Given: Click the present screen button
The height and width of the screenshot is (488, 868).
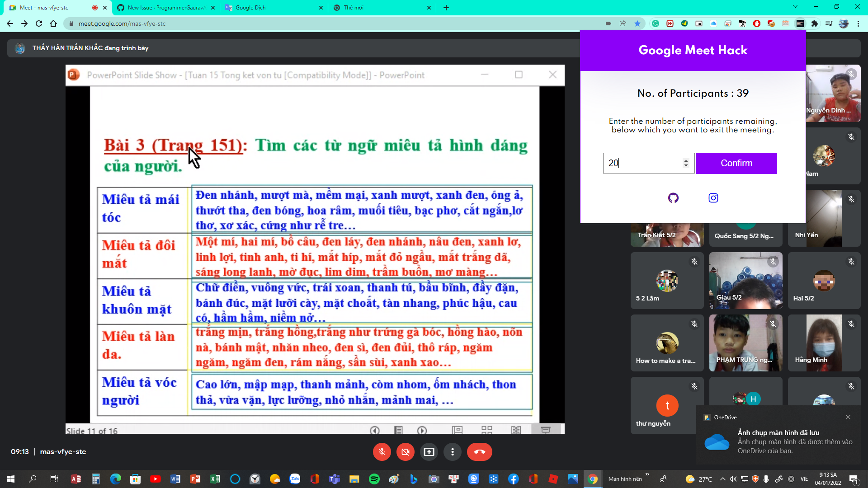Looking at the screenshot, I should [429, 452].
